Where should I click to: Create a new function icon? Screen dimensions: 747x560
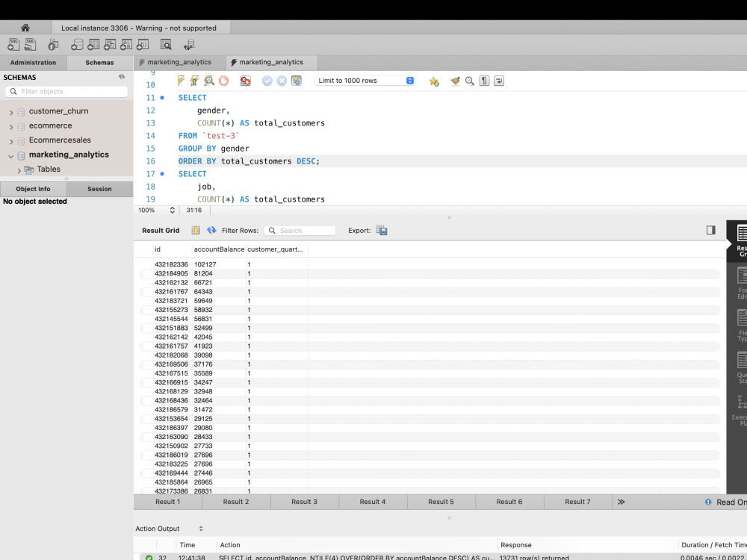(143, 45)
